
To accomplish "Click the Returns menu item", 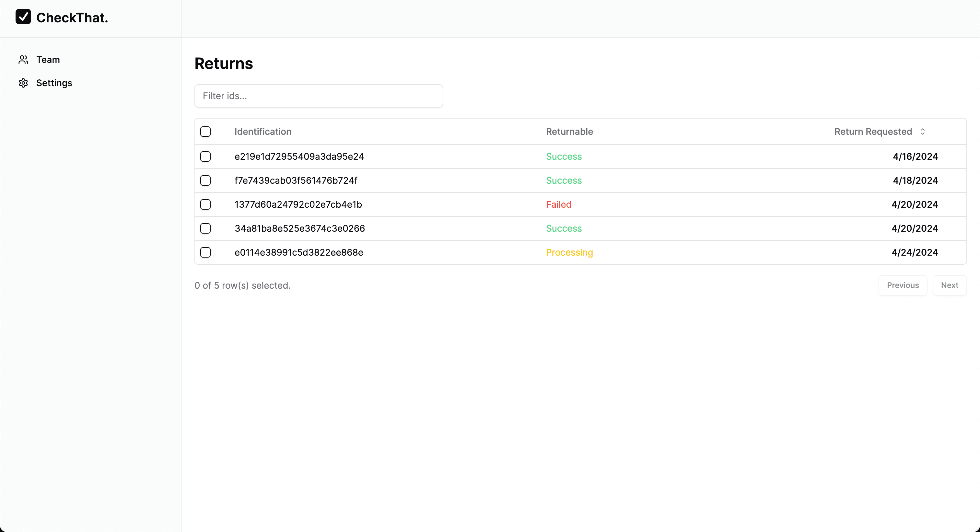I will 223,63.
